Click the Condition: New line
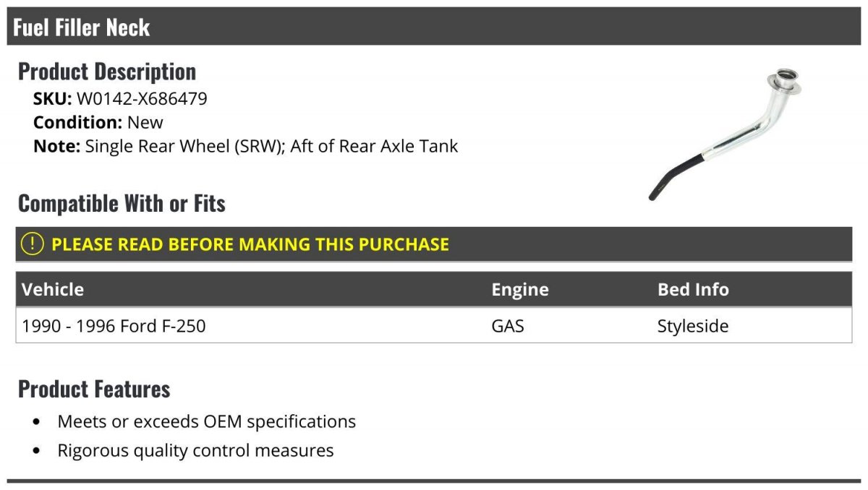This screenshot has width=868, height=490. click(98, 122)
